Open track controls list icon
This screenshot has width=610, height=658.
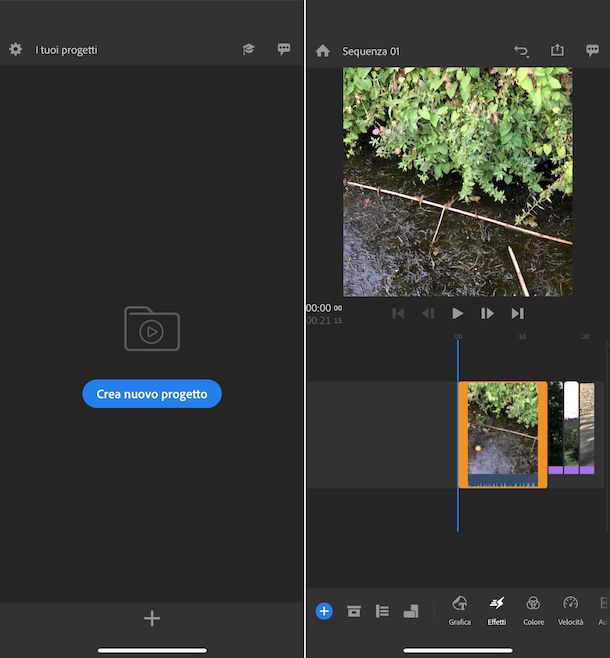pyautogui.click(x=382, y=611)
